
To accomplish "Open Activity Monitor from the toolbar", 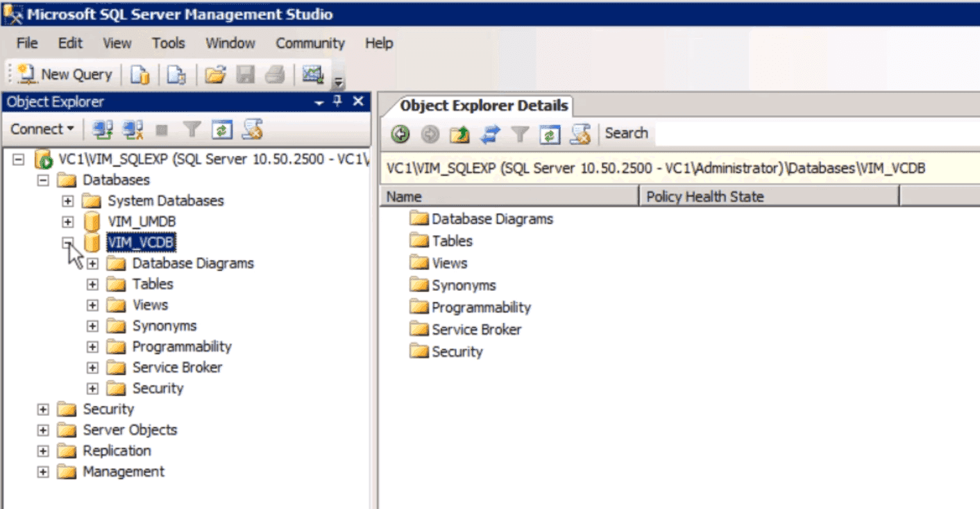I will coord(313,74).
